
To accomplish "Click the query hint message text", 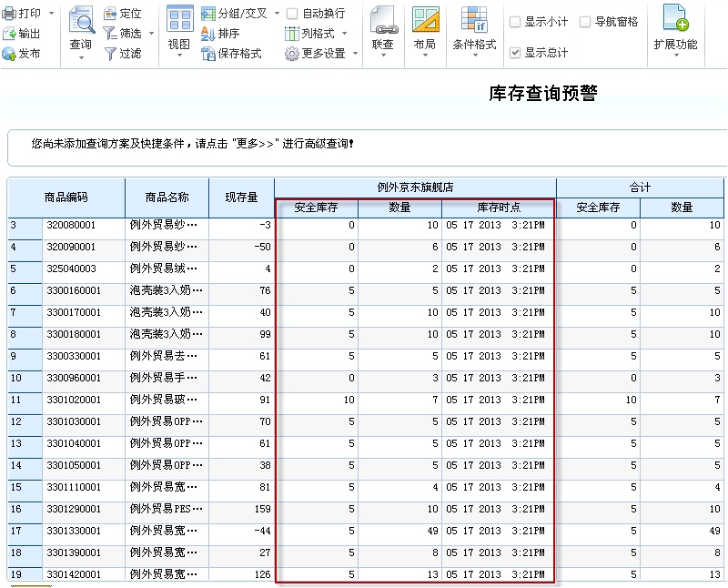I will coord(192,144).
